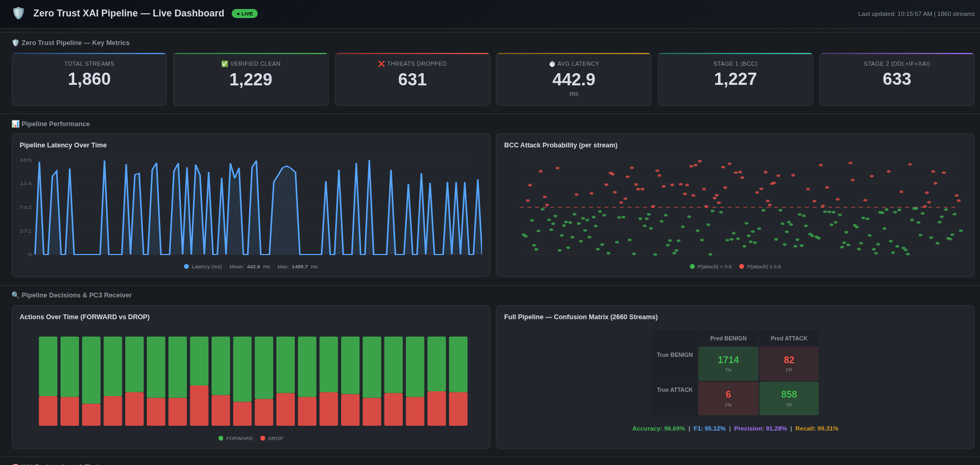
Task: Click the F1 95.12% metric
Action: coord(710,428)
